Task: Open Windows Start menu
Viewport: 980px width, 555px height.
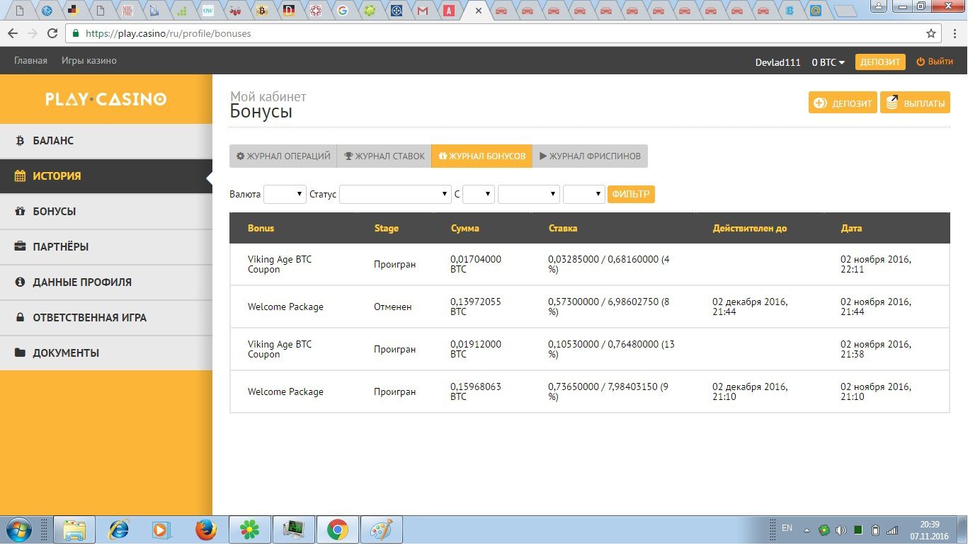Action: 17,530
